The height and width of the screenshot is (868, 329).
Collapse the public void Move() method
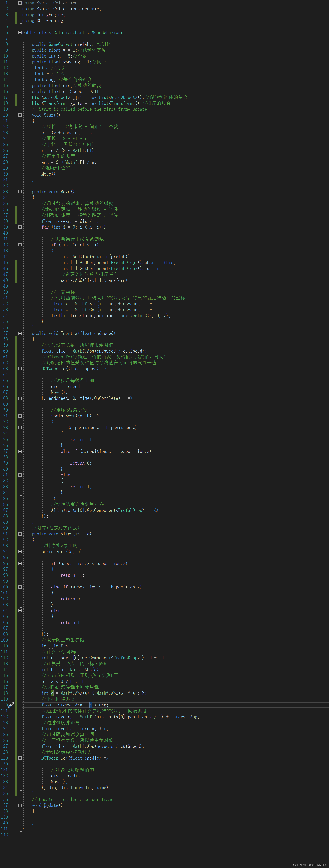20,192
